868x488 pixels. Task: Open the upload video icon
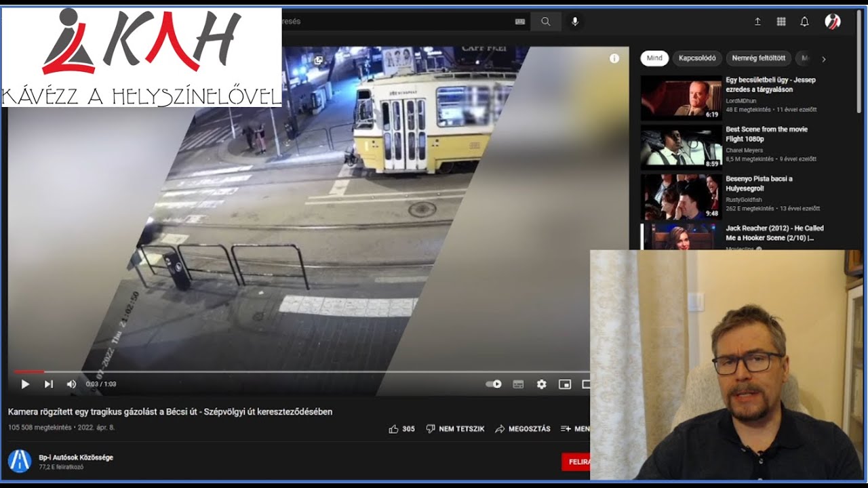pyautogui.click(x=758, y=22)
